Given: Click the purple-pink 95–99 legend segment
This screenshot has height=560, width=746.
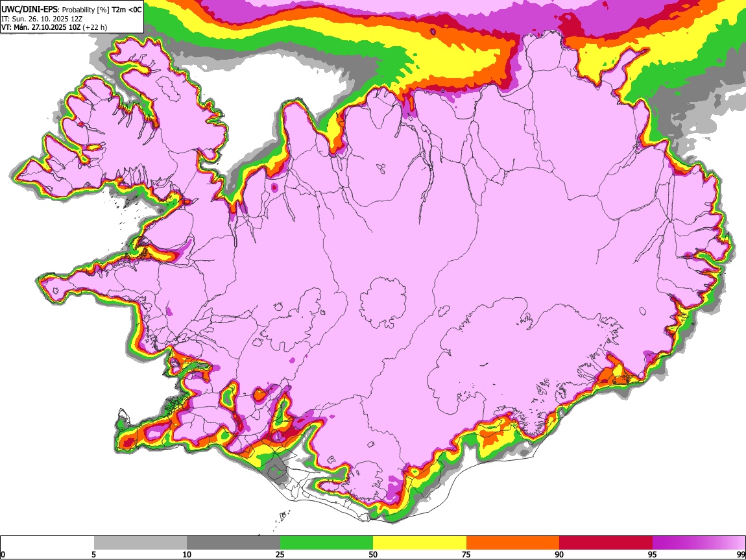Looking at the screenshot, I should click(699, 543).
